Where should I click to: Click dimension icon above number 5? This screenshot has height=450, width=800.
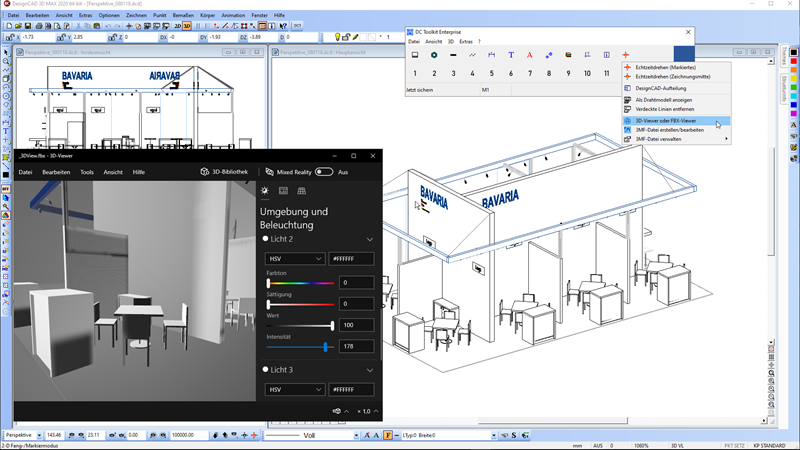pyautogui.click(x=492, y=55)
